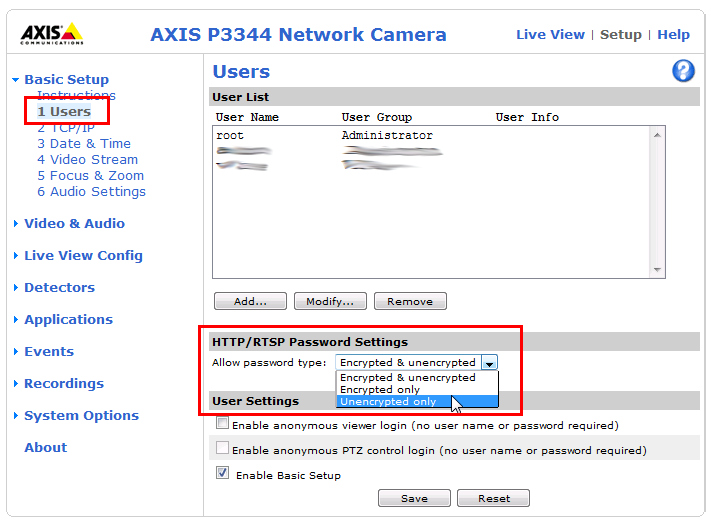Screen dimensions: 711x524
Task: Select the root user in the list
Action: pos(230,135)
